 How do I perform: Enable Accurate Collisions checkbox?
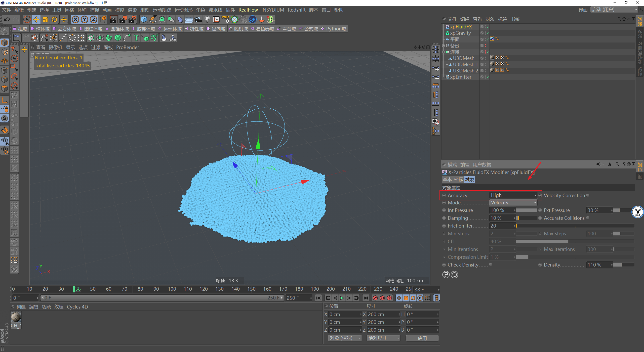(x=588, y=218)
